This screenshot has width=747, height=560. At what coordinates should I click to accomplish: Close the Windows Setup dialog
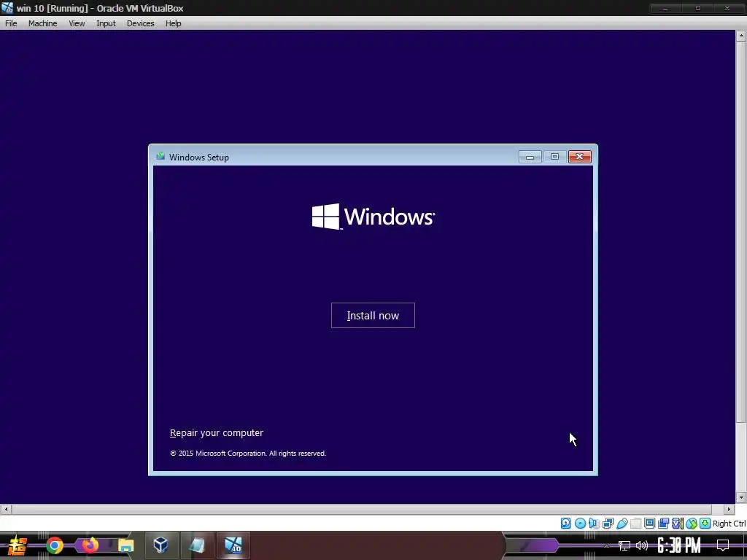579,157
